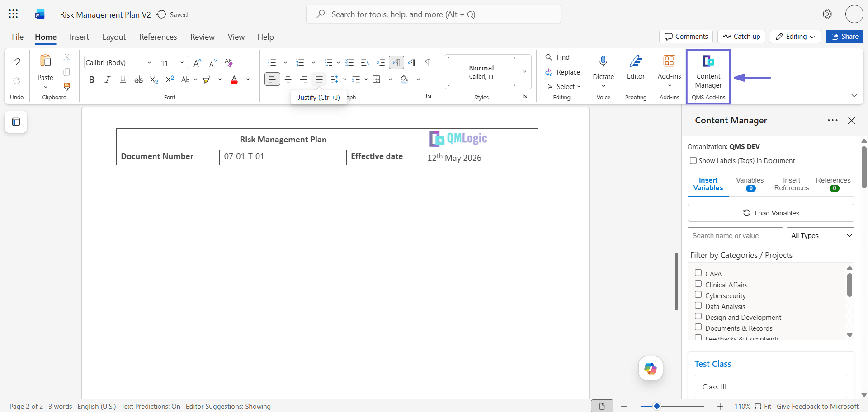868x412 pixels.
Task: Click the Clear Formatting icon
Action: pos(229,63)
